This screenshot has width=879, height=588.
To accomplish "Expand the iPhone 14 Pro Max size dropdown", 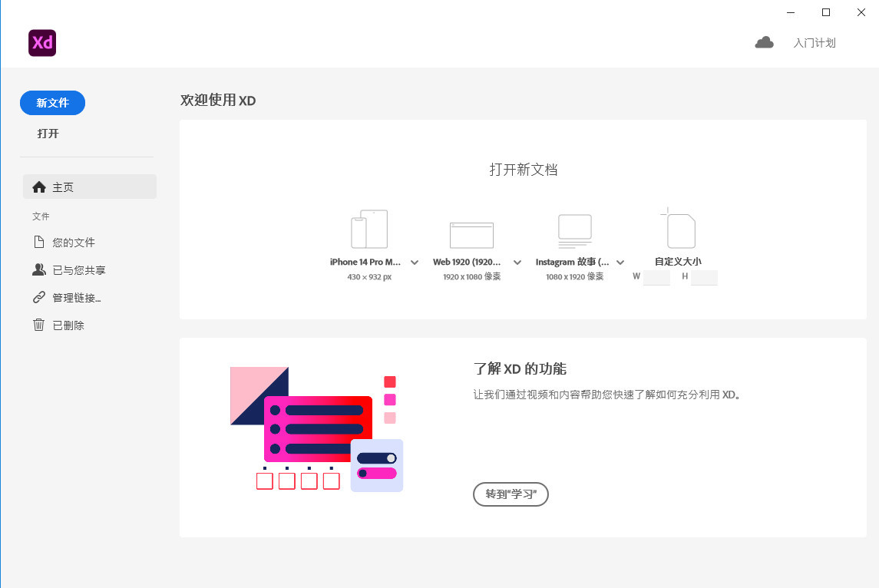I will tap(415, 263).
